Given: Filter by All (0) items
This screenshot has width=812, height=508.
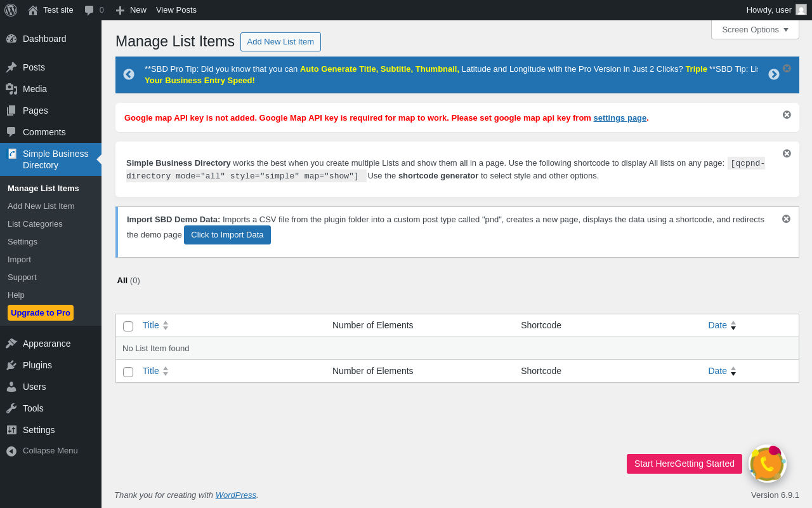Looking at the screenshot, I should (128, 280).
